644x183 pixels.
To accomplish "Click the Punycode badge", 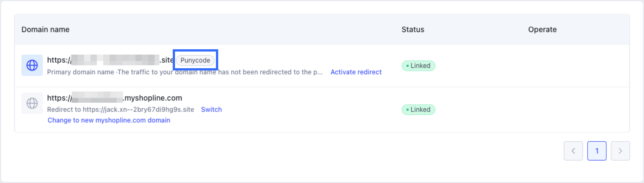I will click(195, 60).
